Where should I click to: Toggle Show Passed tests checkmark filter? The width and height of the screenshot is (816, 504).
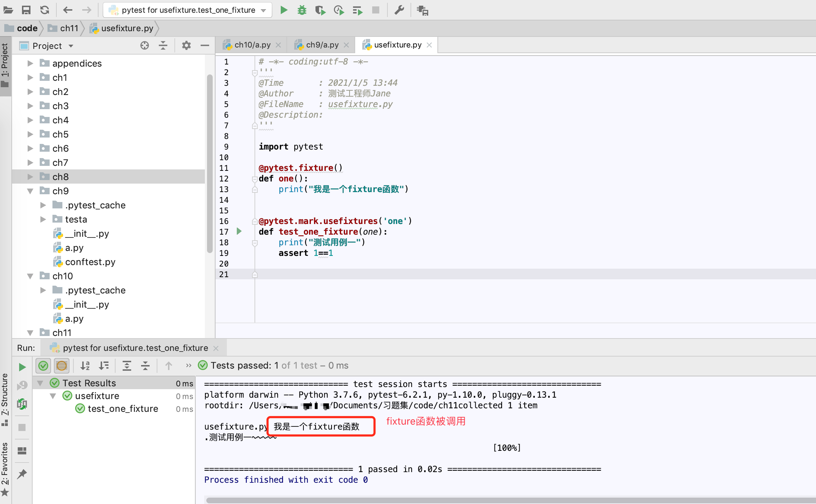pyautogui.click(x=43, y=365)
